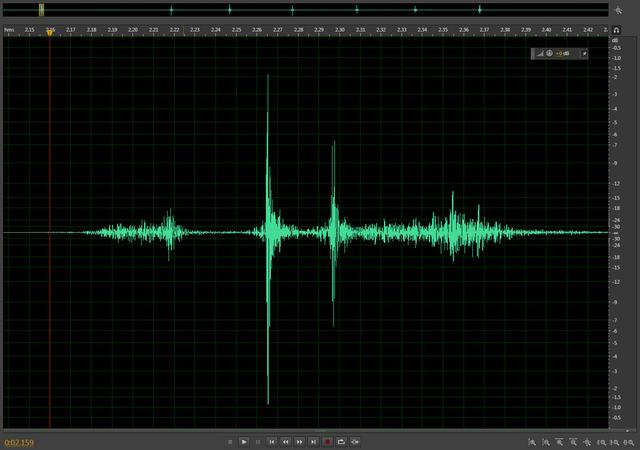Click the 2.35 mark on time ruler
The height and width of the screenshot is (450, 640).
tap(443, 30)
